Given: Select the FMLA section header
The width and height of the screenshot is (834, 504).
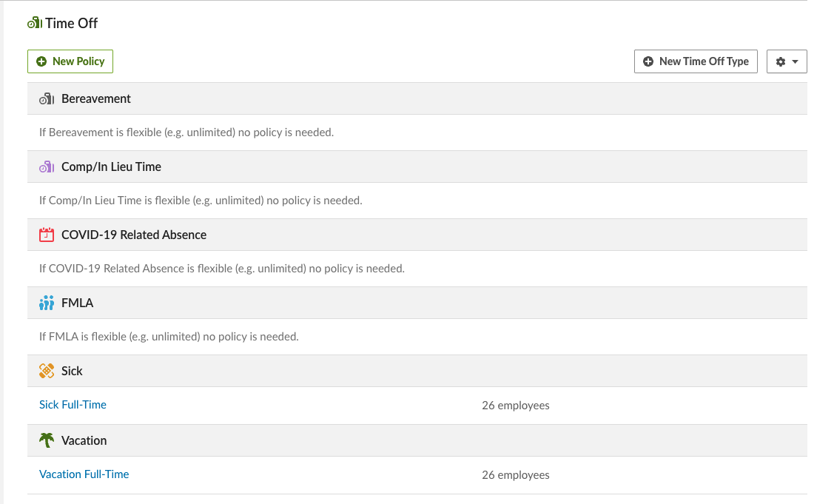Looking at the screenshot, I should tap(417, 303).
